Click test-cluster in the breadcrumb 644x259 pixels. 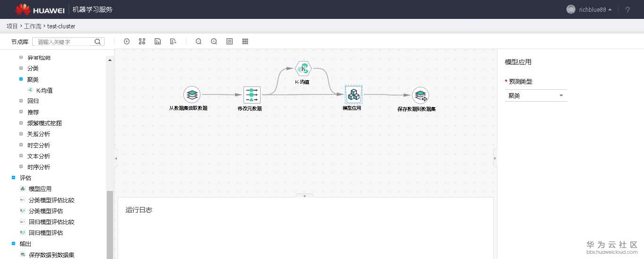[61, 26]
